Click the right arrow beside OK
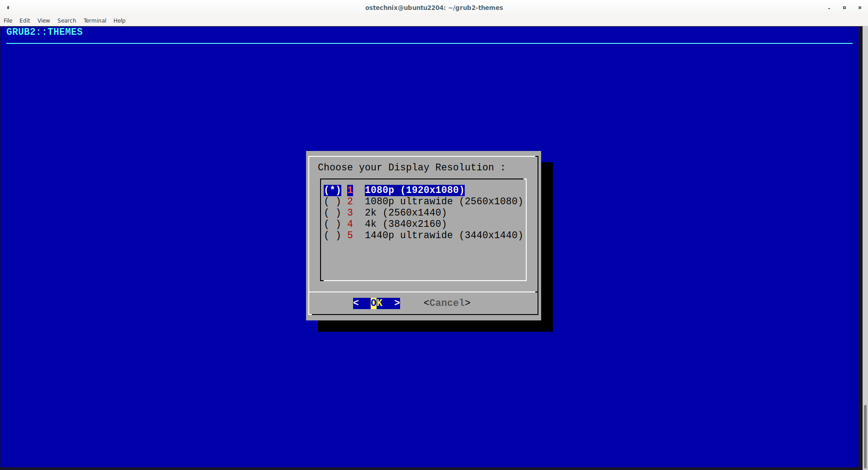This screenshot has width=868, height=470. tap(396, 303)
